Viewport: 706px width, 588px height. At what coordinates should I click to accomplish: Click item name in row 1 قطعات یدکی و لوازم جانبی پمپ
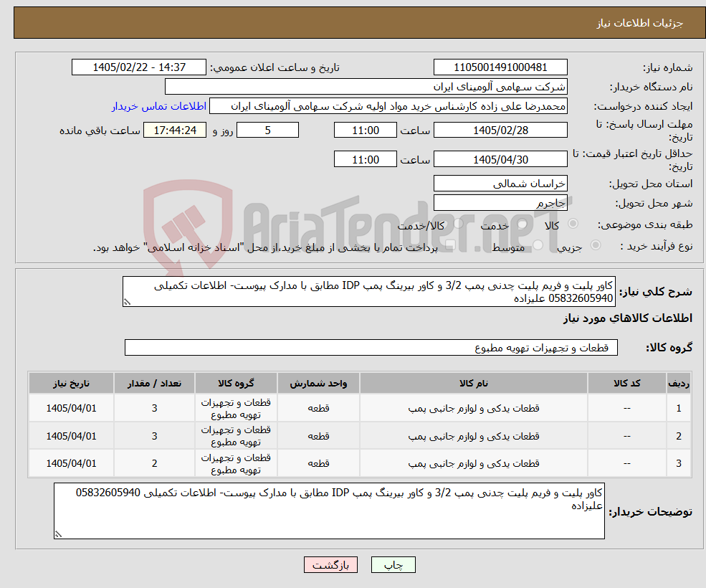coord(474,408)
